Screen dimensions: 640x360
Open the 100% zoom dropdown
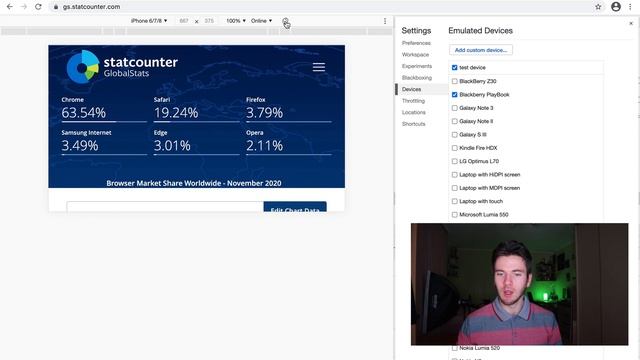click(x=236, y=21)
